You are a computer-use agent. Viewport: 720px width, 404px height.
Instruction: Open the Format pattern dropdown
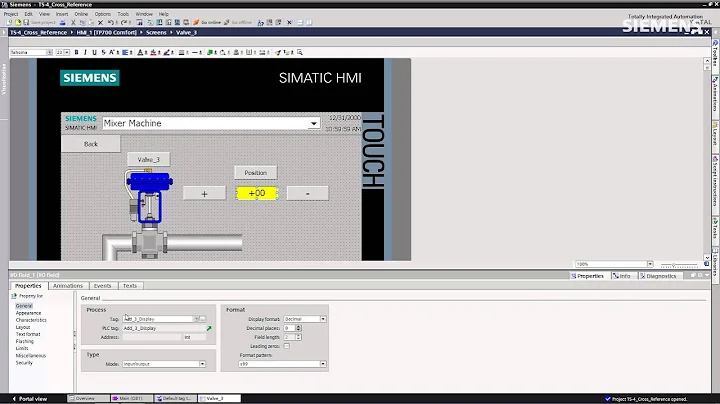pos(323,364)
